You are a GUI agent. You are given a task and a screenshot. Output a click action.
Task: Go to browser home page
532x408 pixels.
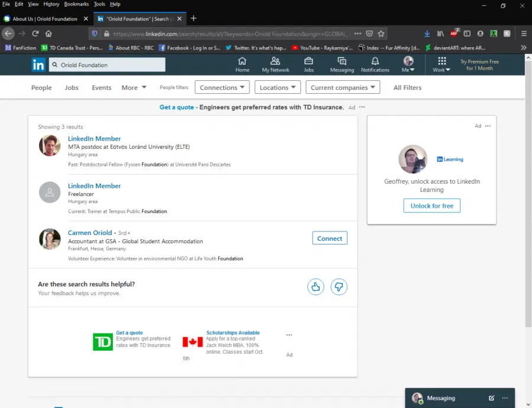(48, 34)
